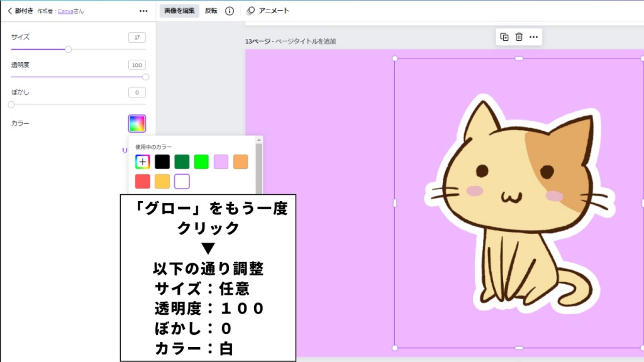Open panel more options (three dots)
Screen dimensions: 644x362
(x=143, y=11)
